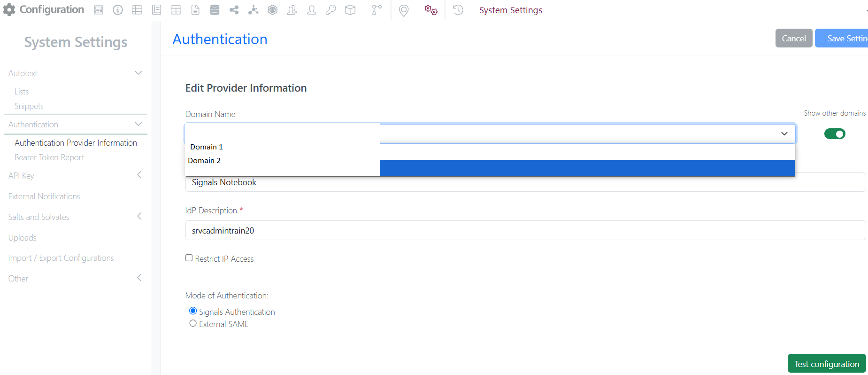
Task: Collapse the Autotext section chevron
Action: point(138,73)
